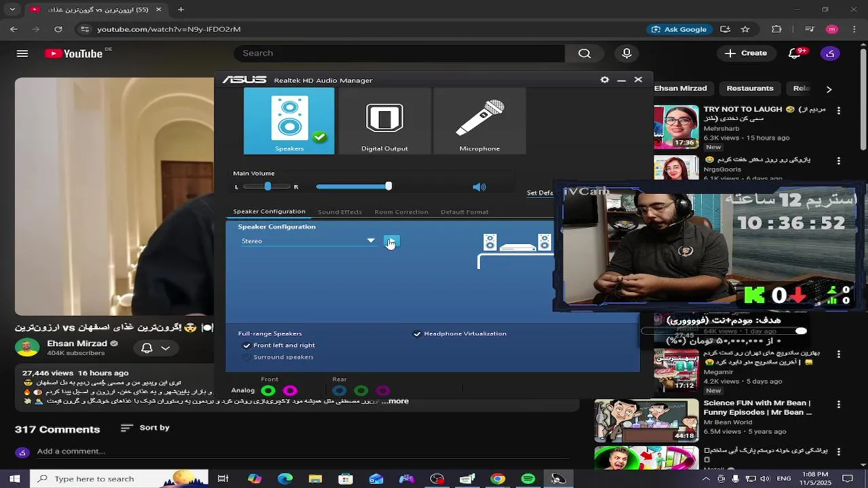This screenshot has width=868, height=488.
Task: Select the Microphone device
Action: 479,121
